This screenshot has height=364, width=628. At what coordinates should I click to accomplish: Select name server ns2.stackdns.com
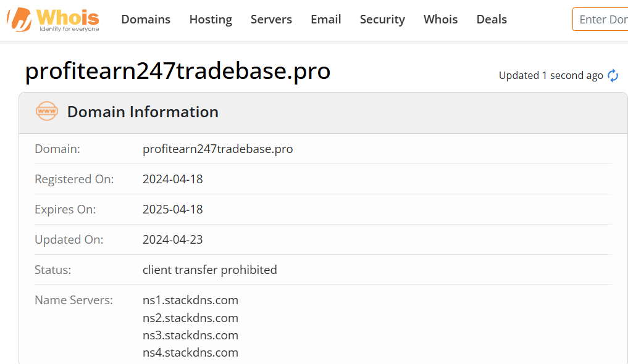pyautogui.click(x=190, y=318)
